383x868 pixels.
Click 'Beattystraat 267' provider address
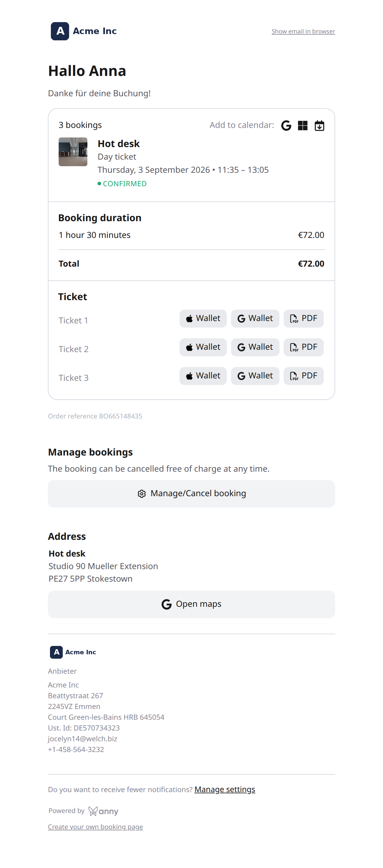pos(75,696)
